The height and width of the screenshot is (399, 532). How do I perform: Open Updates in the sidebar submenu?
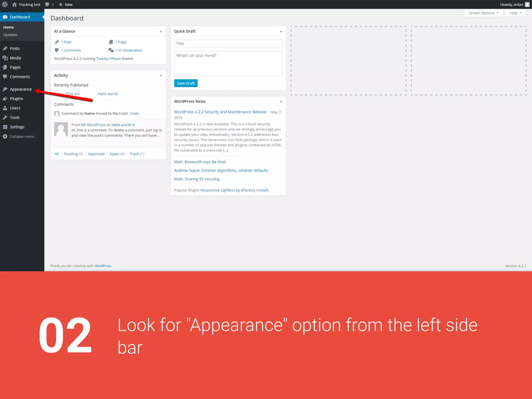click(10, 35)
